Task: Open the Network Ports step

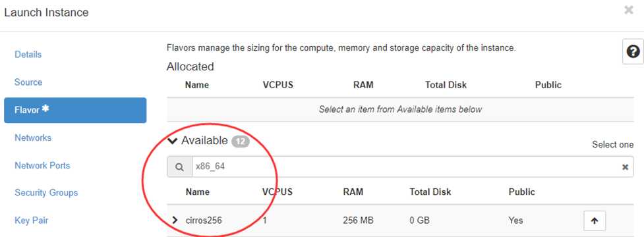Action: click(x=42, y=166)
